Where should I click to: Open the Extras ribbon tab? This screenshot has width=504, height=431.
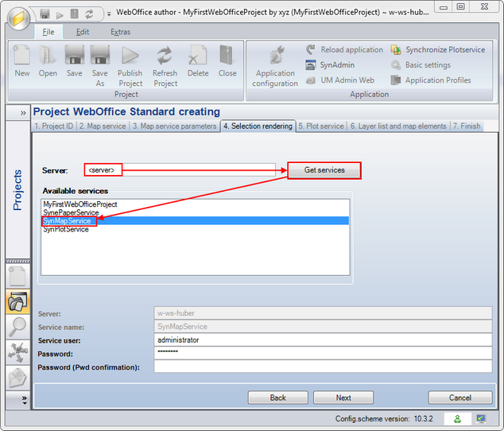121,32
